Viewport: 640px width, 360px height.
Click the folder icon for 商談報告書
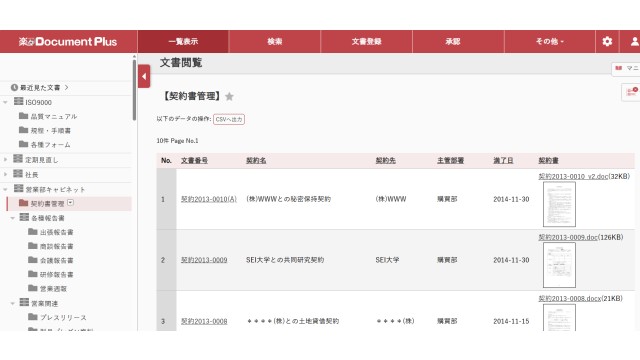tap(33, 245)
